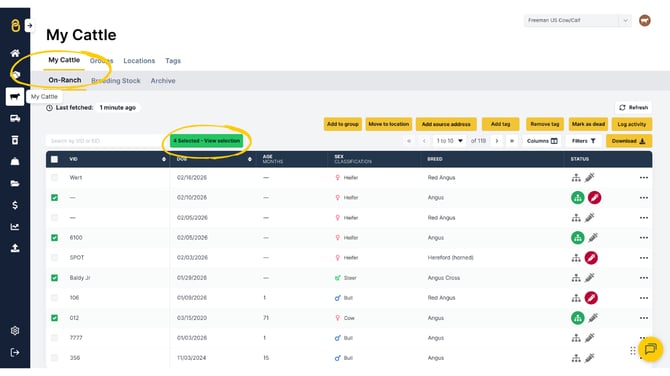Check the box for 7777 row
This screenshot has width=670, height=376.
point(54,338)
